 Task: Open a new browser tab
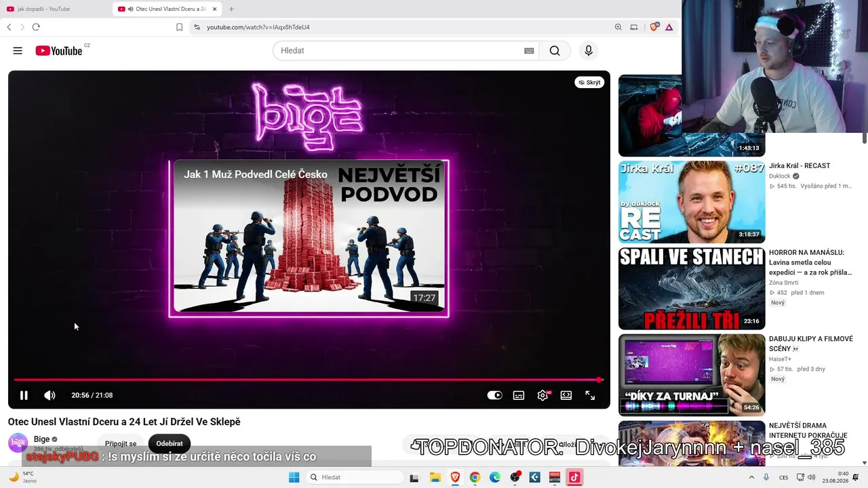(231, 9)
